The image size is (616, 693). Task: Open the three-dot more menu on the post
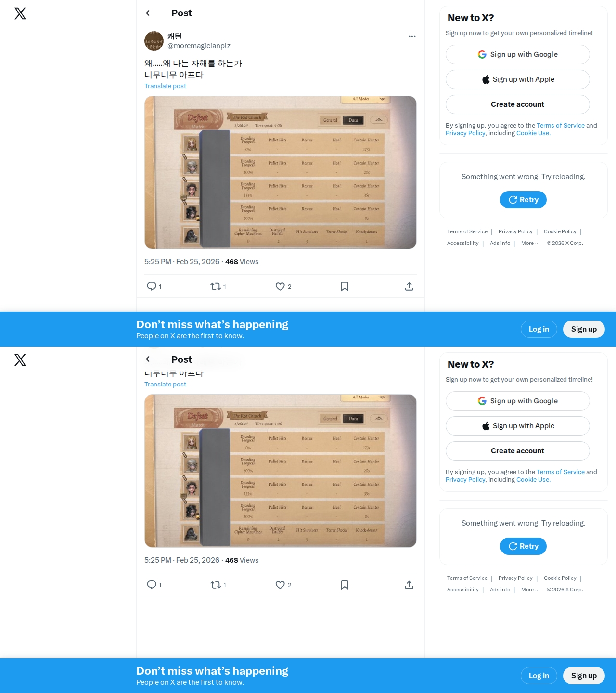[x=412, y=36]
